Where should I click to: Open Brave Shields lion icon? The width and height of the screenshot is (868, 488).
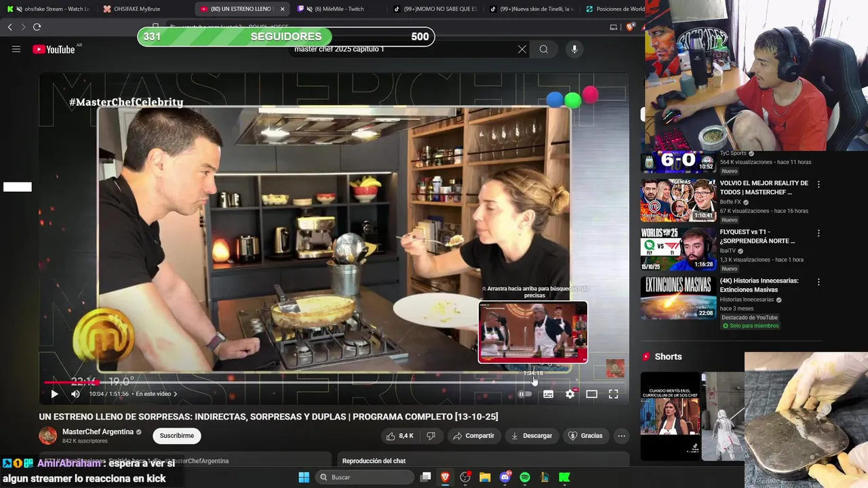pyautogui.click(x=630, y=27)
